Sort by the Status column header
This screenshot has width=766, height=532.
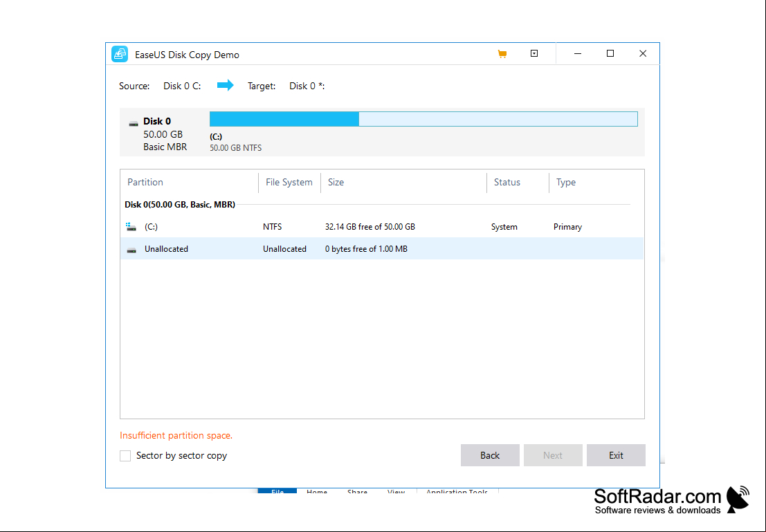tap(507, 182)
